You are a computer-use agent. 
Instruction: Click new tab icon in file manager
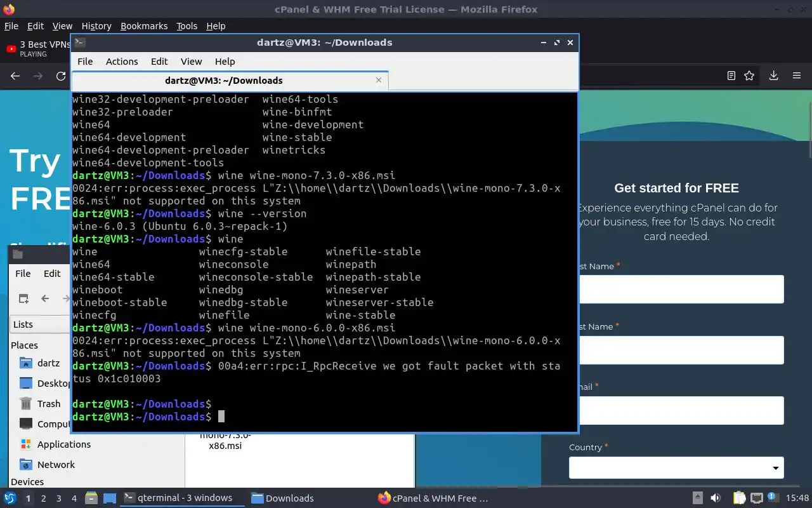[x=23, y=298]
